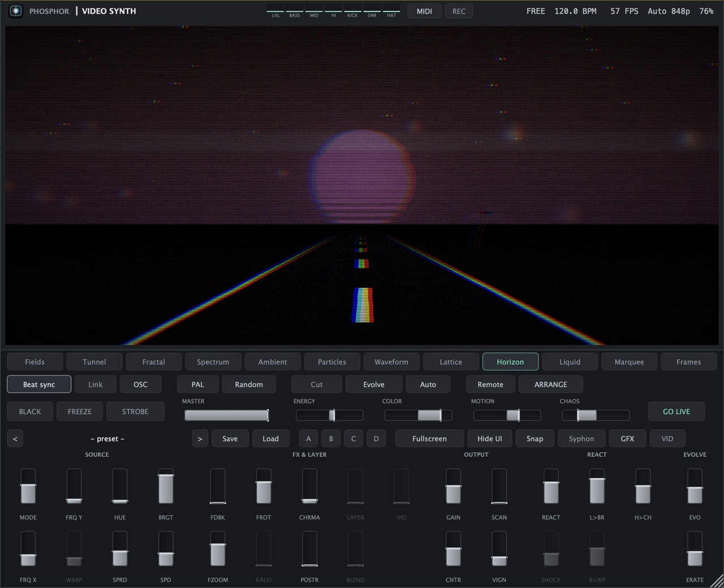Screen dimensions: 724x588
Task: Switch to the Frames tab
Action: (x=688, y=362)
